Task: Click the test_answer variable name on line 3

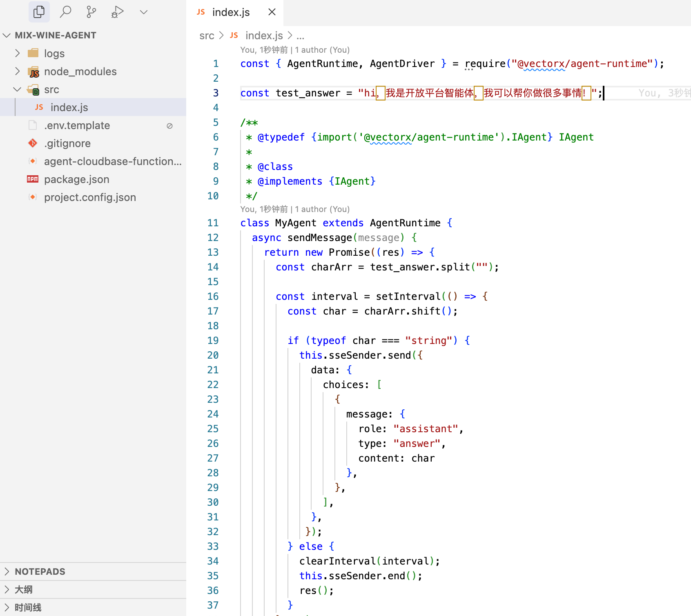Action: tap(308, 93)
